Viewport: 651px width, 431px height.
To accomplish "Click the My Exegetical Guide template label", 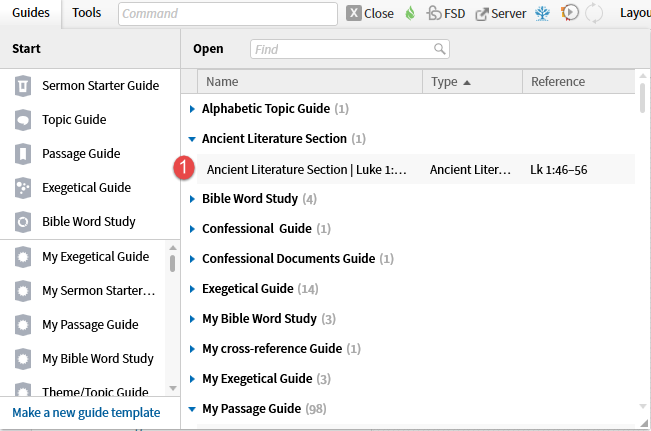I will pos(95,257).
